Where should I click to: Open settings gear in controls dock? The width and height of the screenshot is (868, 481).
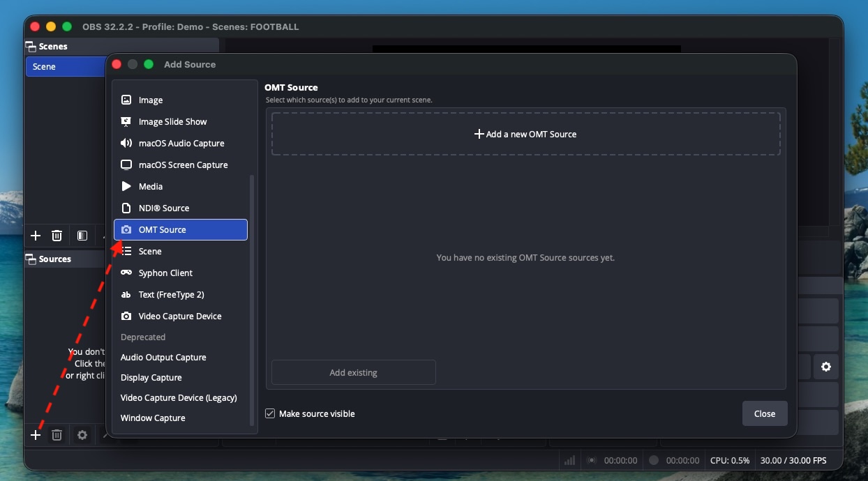[826, 367]
